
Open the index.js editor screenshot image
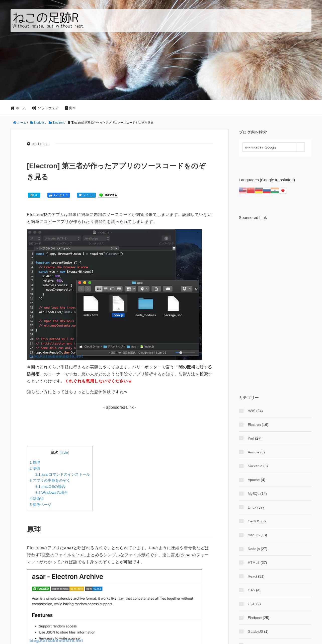(114, 294)
